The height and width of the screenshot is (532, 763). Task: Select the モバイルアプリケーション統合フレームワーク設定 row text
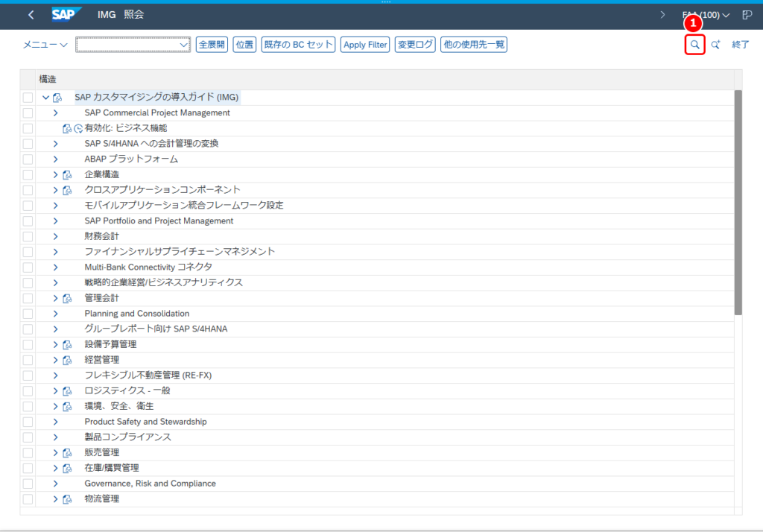point(184,206)
